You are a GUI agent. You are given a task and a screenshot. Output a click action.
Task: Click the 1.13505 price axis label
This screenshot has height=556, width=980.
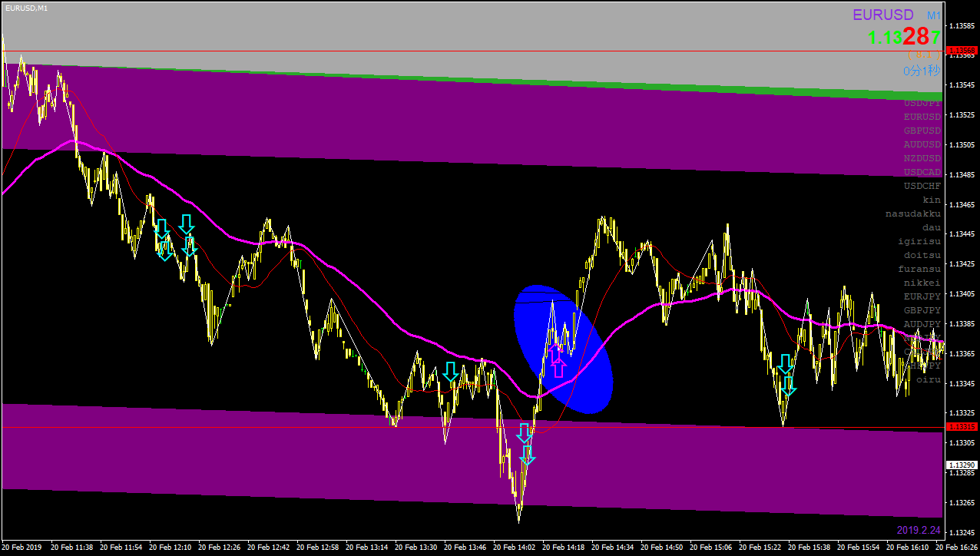click(962, 145)
